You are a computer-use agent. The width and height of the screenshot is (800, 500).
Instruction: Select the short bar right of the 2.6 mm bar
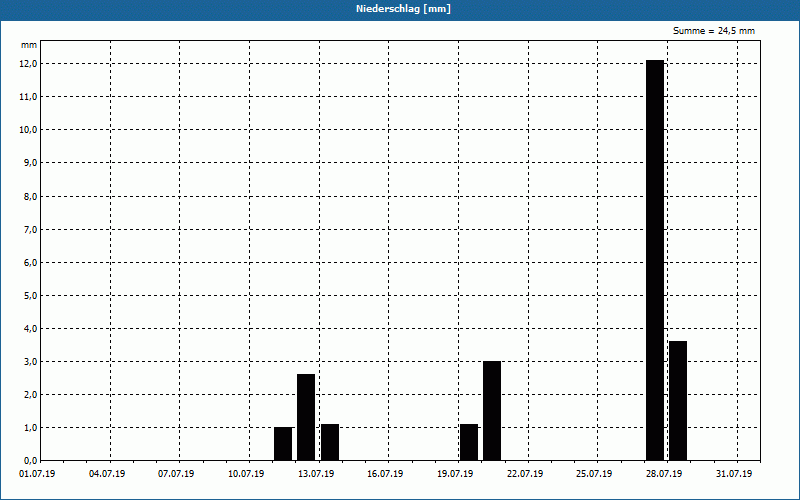click(x=330, y=442)
